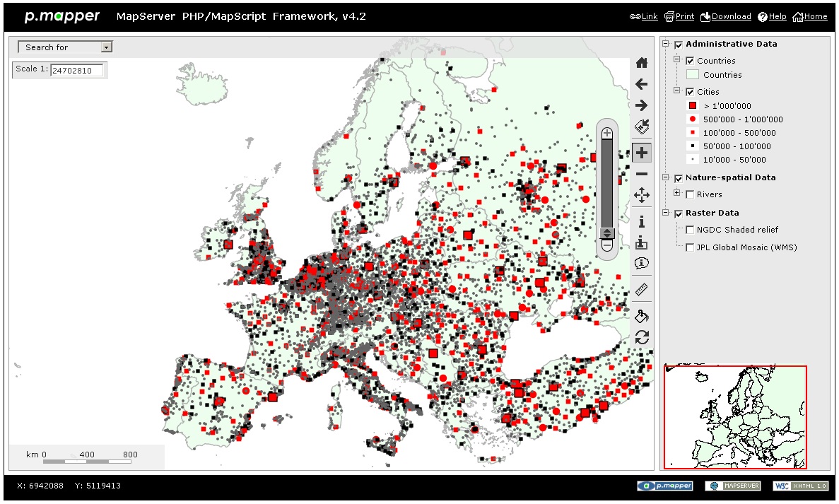
Task: Click the Scale input field
Action: pyautogui.click(x=76, y=71)
